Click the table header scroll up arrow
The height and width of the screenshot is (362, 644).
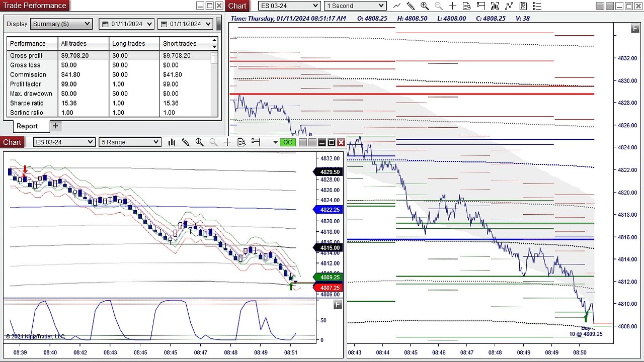coord(214,40)
